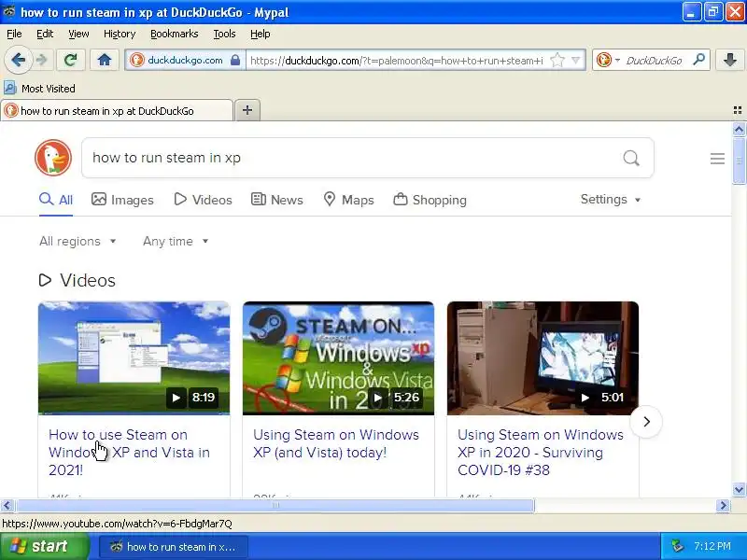
Task: Open the History menu
Action: [120, 34]
